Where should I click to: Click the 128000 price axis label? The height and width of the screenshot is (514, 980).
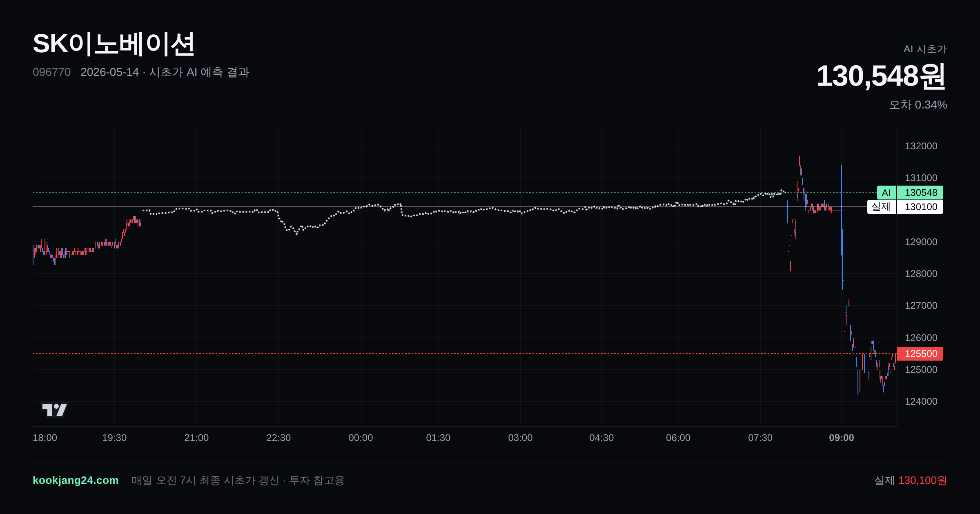click(921, 274)
